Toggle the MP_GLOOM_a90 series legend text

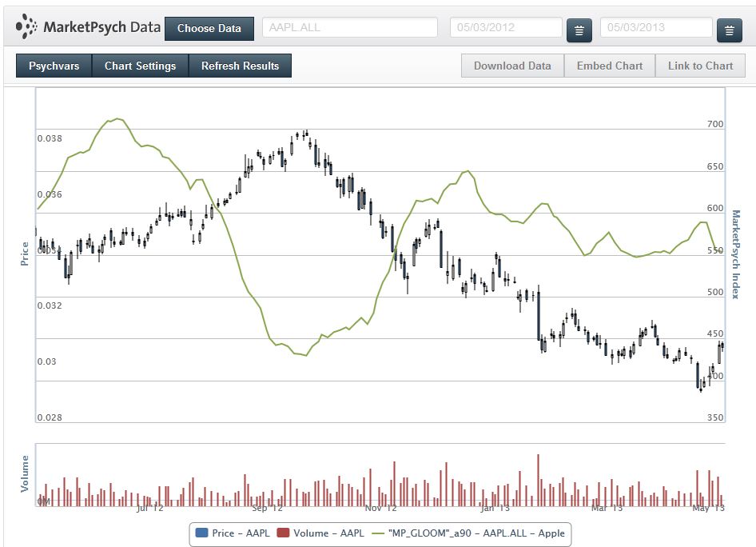(475, 533)
